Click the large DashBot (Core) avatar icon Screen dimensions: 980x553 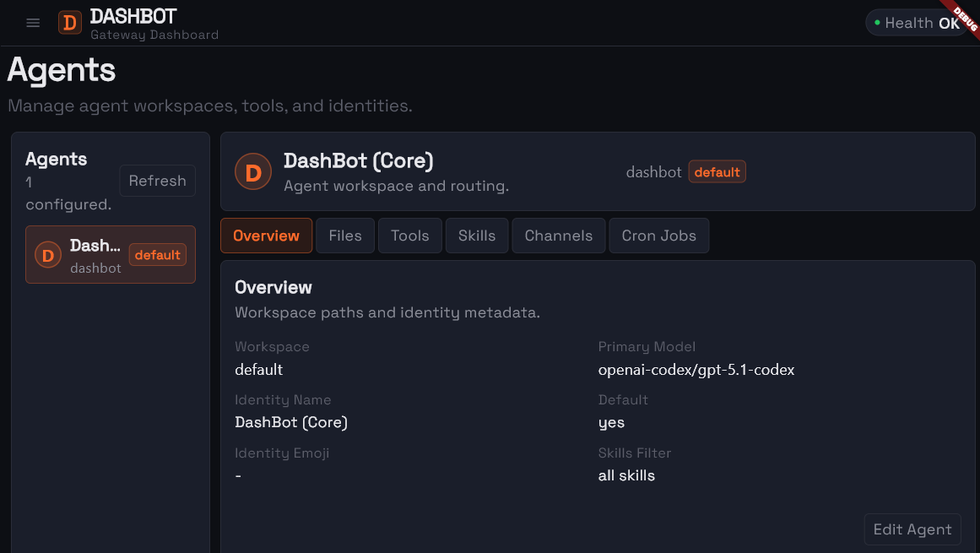tap(252, 172)
